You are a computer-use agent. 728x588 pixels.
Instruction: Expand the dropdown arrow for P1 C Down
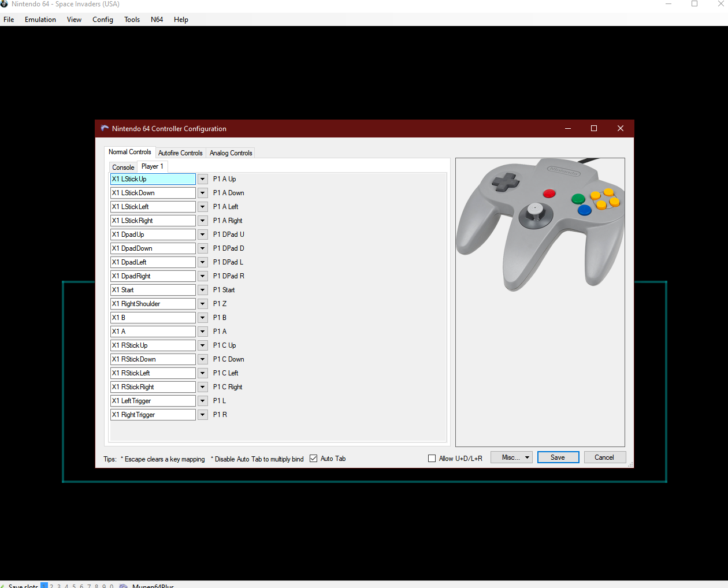tap(203, 359)
